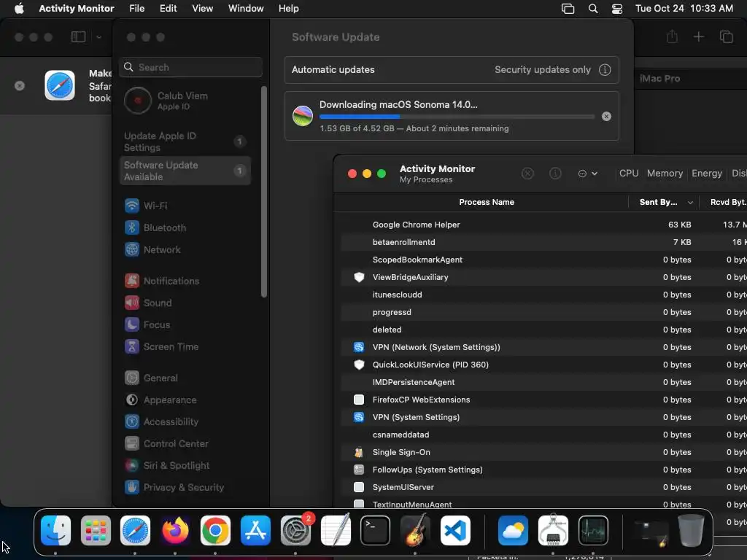This screenshot has height=560, width=747.
Task: Open the View menu
Action: 203,8
